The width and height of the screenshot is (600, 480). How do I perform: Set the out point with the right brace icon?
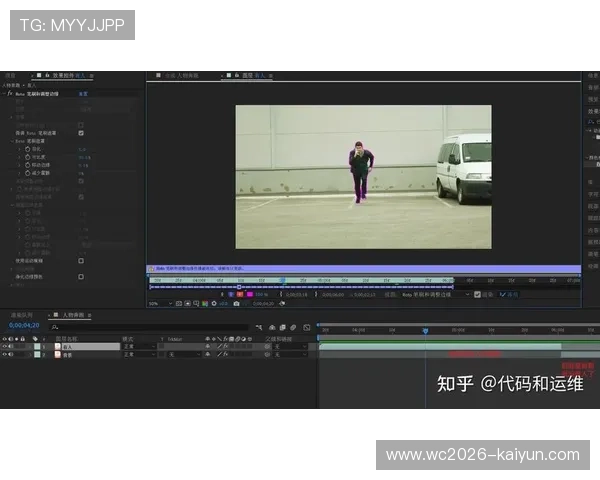click(316, 294)
